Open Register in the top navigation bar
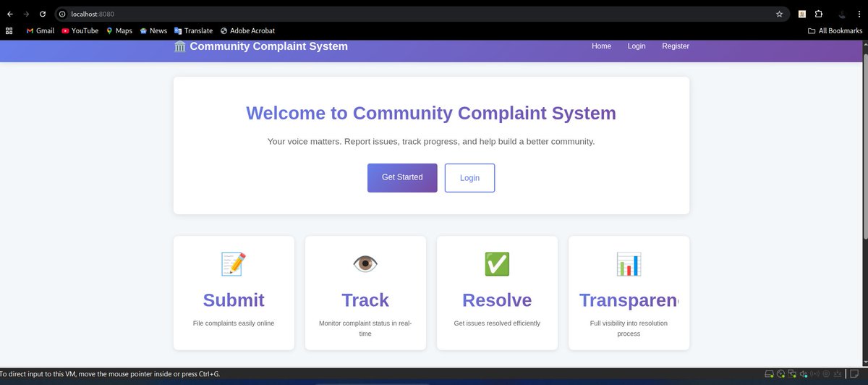 (x=676, y=46)
